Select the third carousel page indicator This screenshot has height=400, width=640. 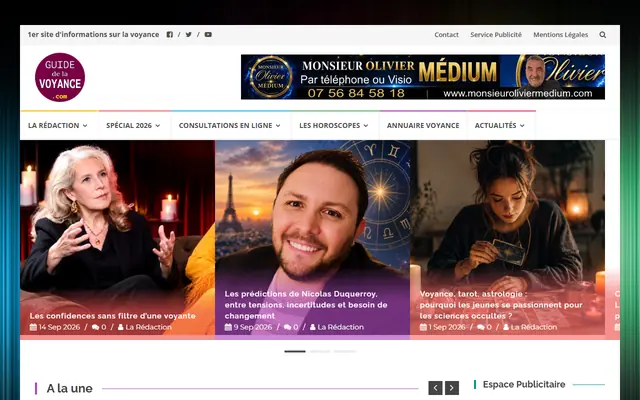(x=345, y=351)
